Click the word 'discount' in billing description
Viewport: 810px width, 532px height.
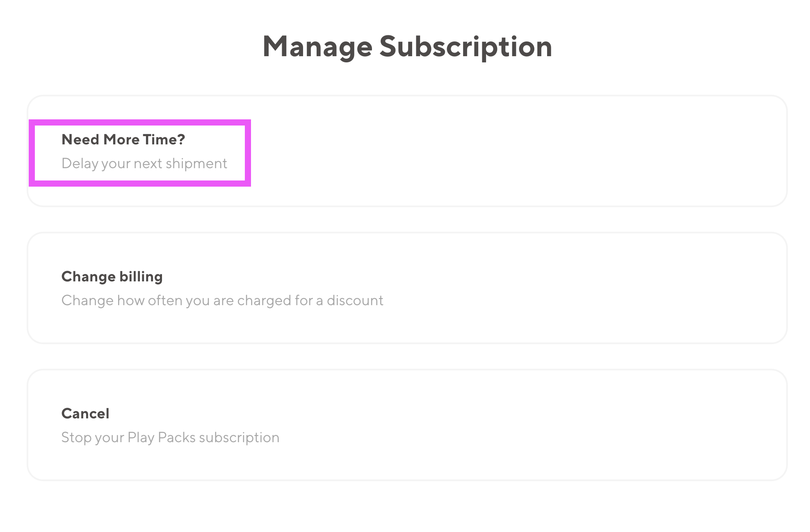coord(355,301)
